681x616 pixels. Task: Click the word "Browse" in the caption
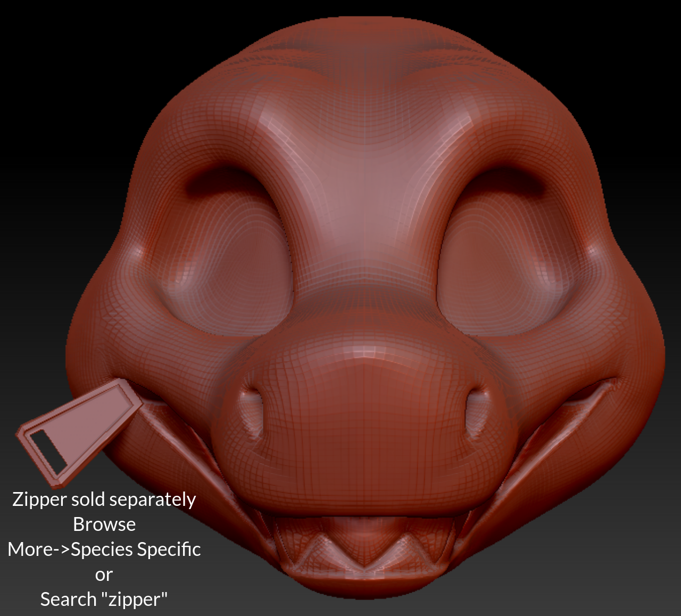tap(104, 524)
